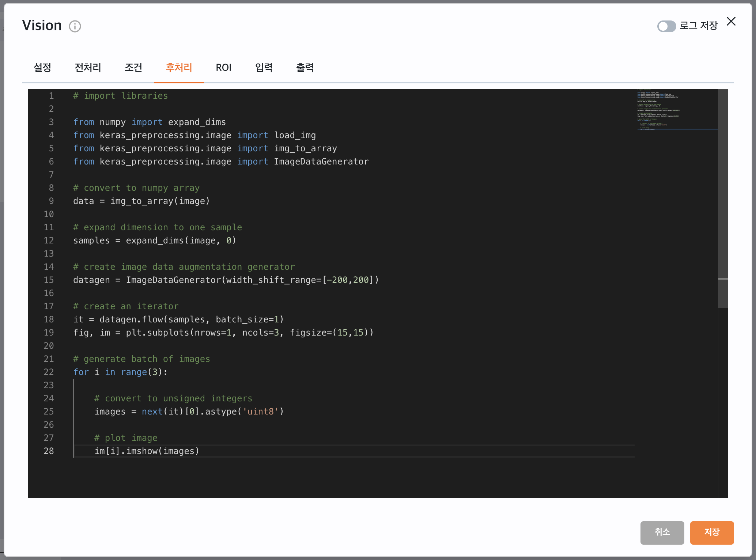The width and height of the screenshot is (756, 560).
Task: Click the editor vertical scrollbar thumb
Action: click(x=723, y=198)
